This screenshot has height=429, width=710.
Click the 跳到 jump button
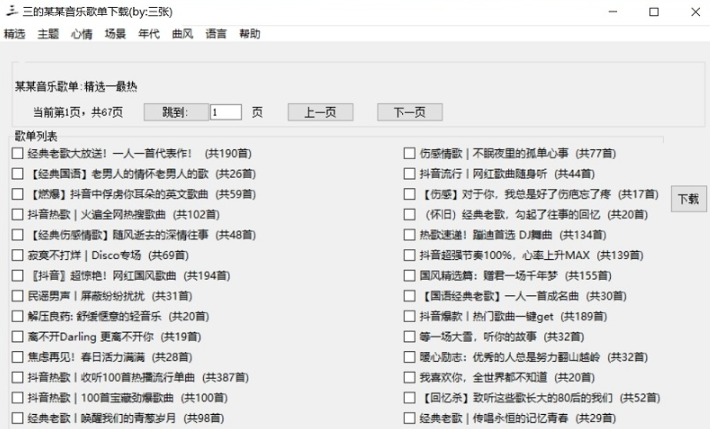pyautogui.click(x=176, y=112)
